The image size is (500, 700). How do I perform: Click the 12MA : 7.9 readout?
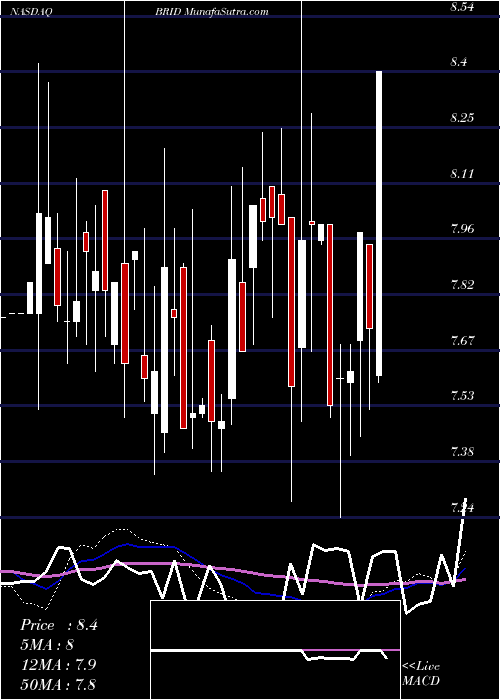58,665
